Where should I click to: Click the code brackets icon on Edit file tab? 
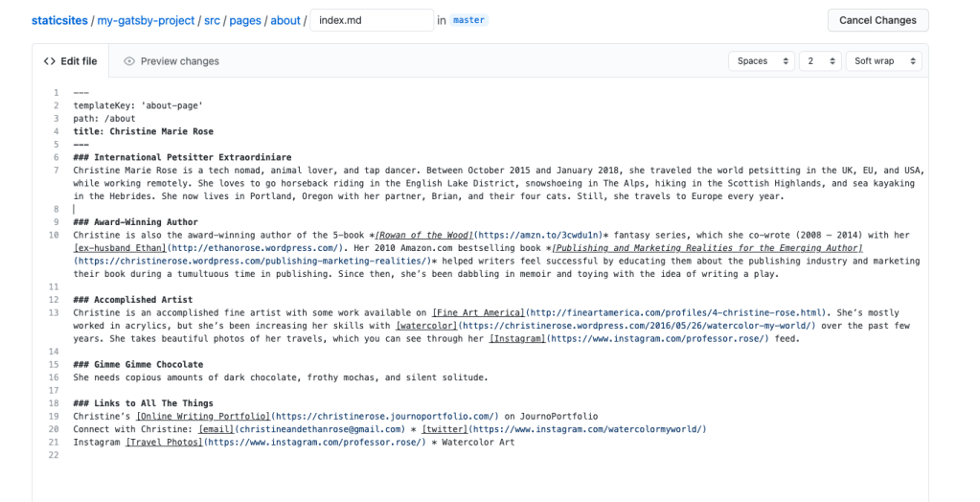click(x=49, y=61)
